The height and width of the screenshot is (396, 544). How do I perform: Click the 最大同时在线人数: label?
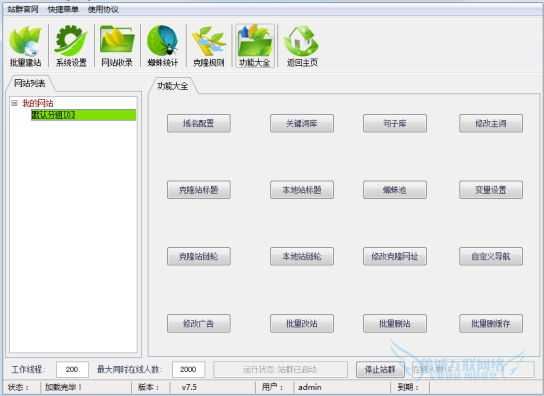coord(130,370)
